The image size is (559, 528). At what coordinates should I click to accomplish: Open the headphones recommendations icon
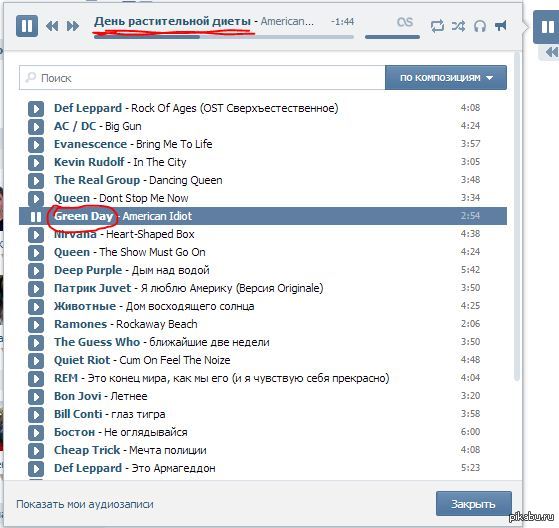(480, 26)
